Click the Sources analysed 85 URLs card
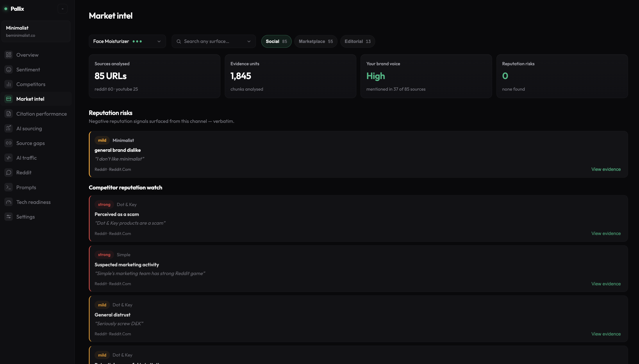The image size is (639, 364). 154,76
